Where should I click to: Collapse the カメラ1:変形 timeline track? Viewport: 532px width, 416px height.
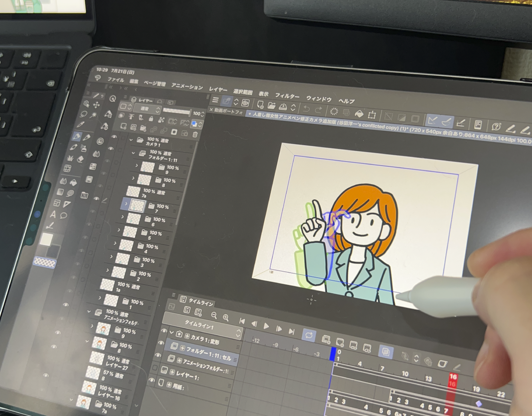point(171,333)
